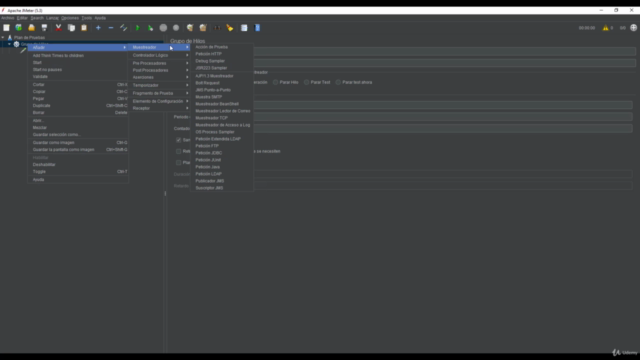Expand all nodes with plus icon
The height and width of the screenshot is (360, 640).
98,28
